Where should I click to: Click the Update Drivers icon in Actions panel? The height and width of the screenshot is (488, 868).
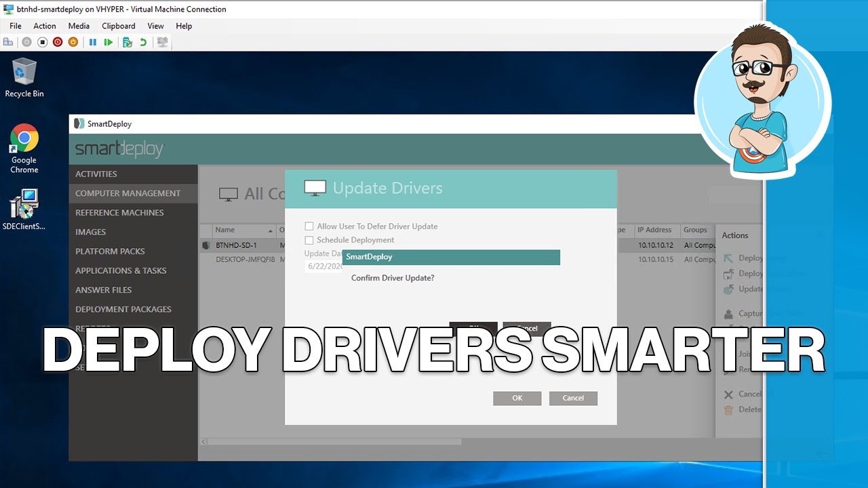(x=728, y=289)
